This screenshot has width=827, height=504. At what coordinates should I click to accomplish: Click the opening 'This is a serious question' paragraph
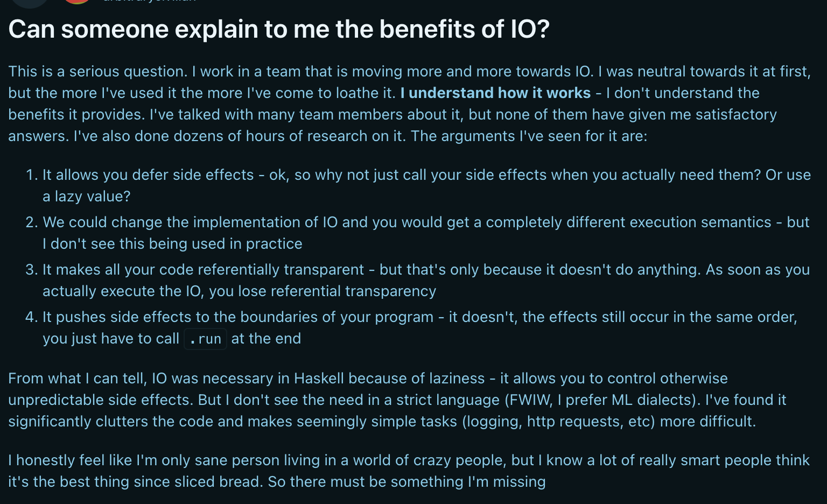tap(409, 103)
